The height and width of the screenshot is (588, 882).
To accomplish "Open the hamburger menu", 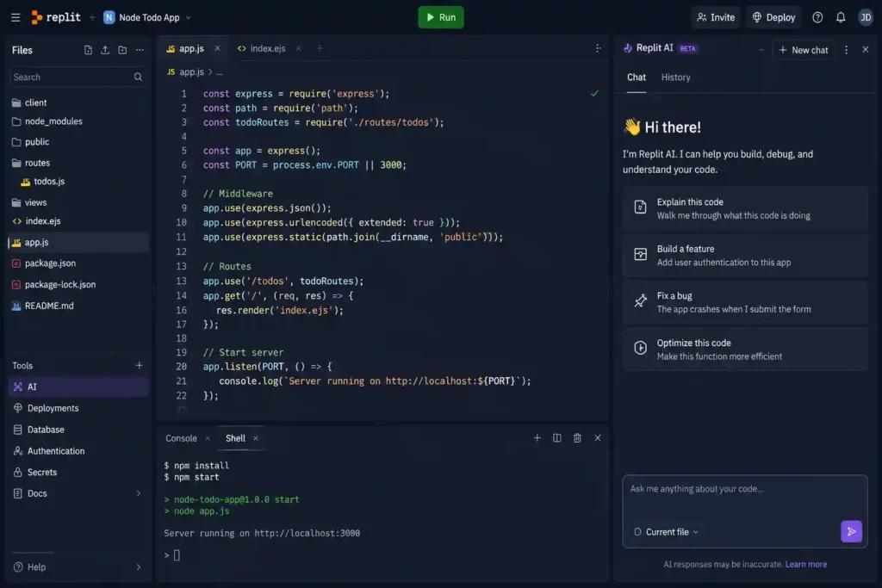I will click(16, 17).
